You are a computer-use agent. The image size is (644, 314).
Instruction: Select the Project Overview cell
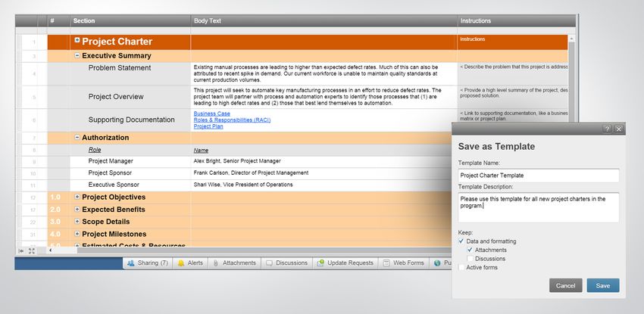(x=130, y=97)
